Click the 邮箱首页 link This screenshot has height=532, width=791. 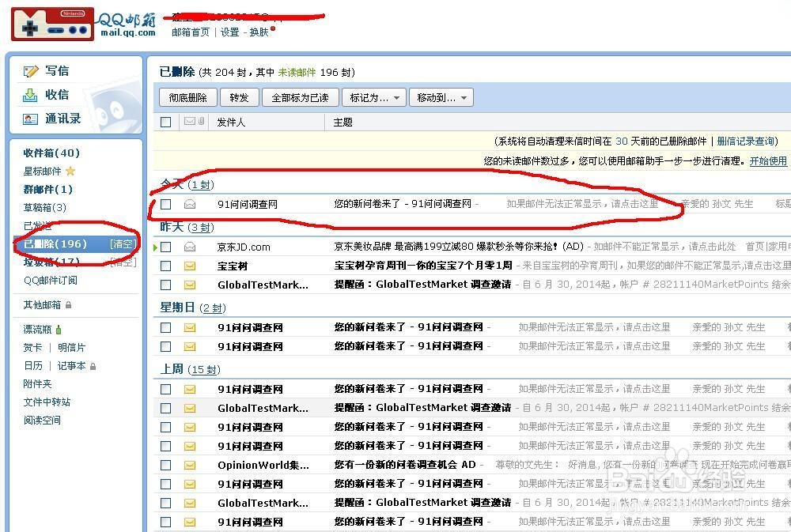[x=191, y=32]
